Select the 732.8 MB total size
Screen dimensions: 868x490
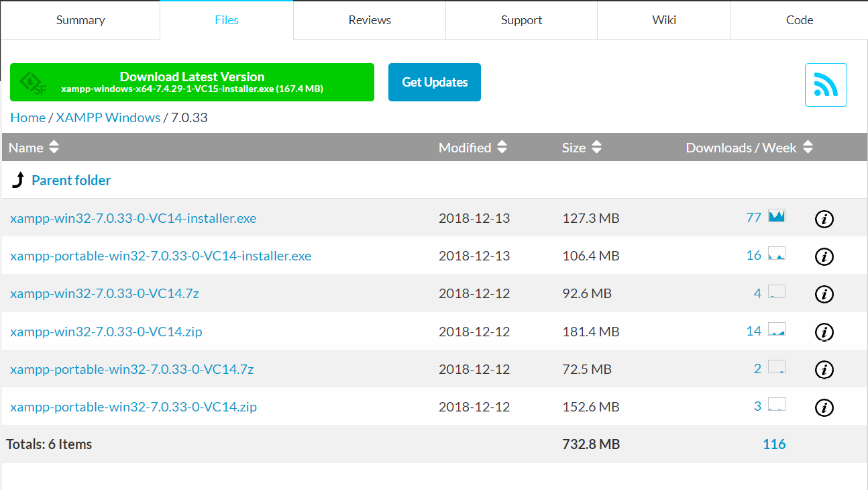[x=591, y=444]
